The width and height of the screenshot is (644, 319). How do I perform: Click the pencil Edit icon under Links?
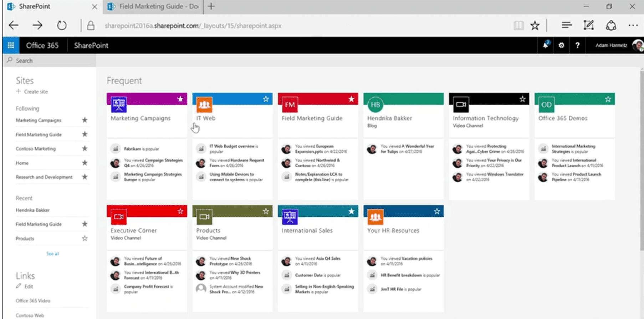coord(19,286)
